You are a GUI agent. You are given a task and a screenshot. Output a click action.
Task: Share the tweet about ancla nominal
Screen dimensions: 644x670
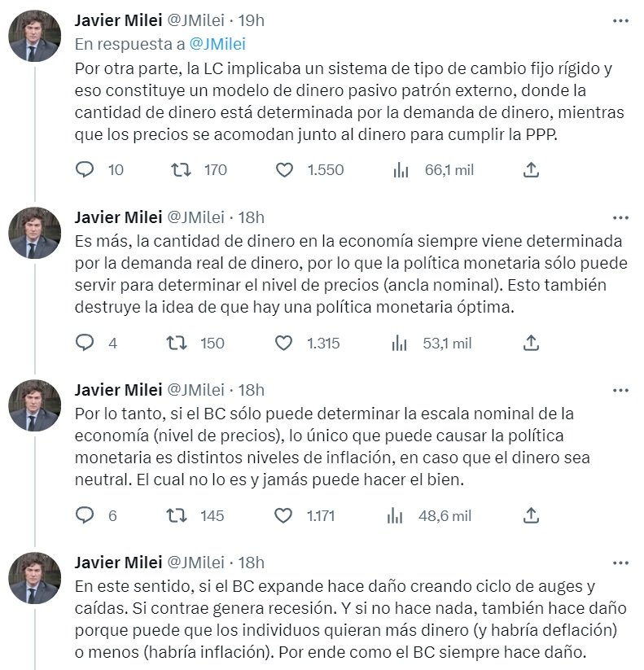pyautogui.click(x=531, y=343)
